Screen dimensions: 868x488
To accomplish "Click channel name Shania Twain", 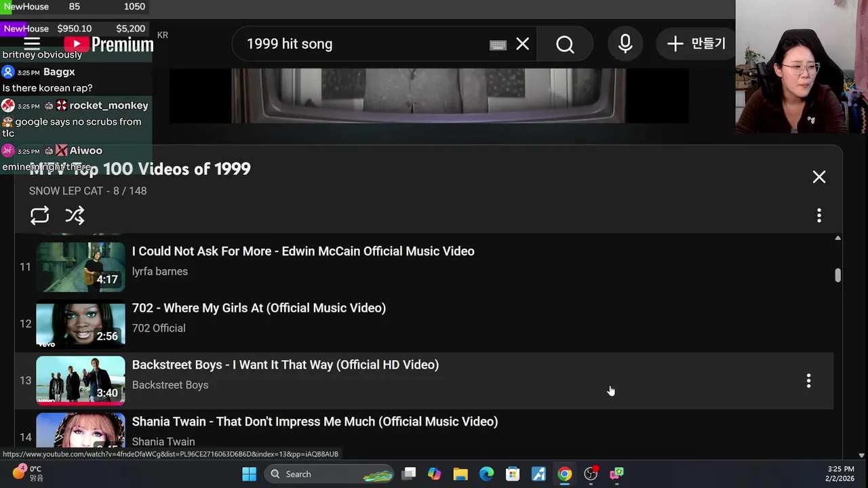I will click(163, 441).
